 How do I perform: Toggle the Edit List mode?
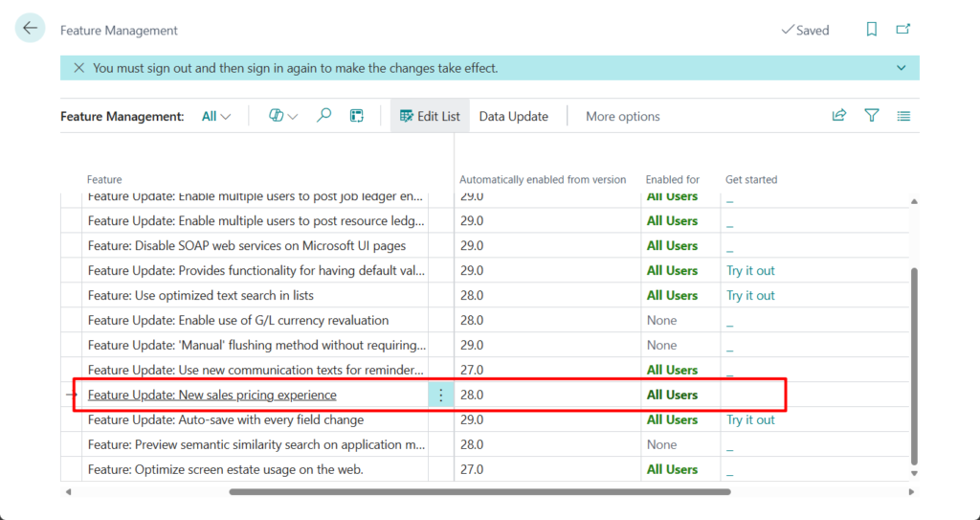pyautogui.click(x=430, y=116)
